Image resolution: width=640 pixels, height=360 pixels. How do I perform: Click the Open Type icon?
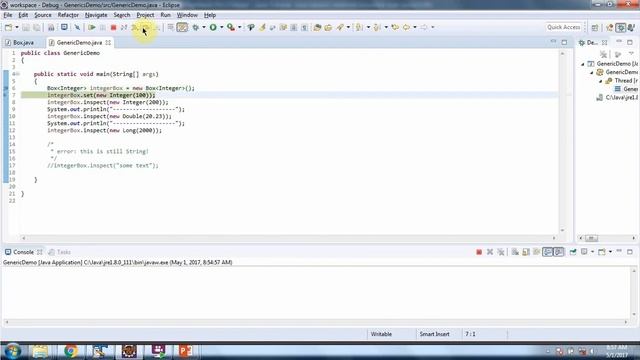click(317, 27)
